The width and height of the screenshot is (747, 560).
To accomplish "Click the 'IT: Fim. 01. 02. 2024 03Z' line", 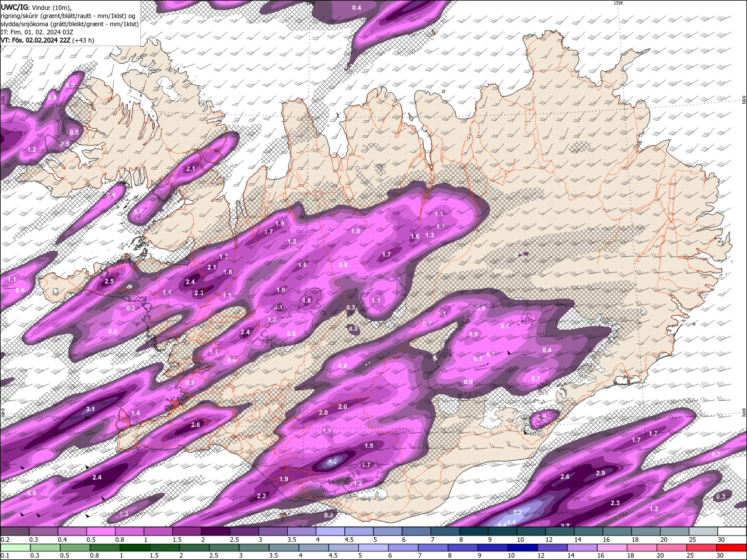I will coord(36,32).
